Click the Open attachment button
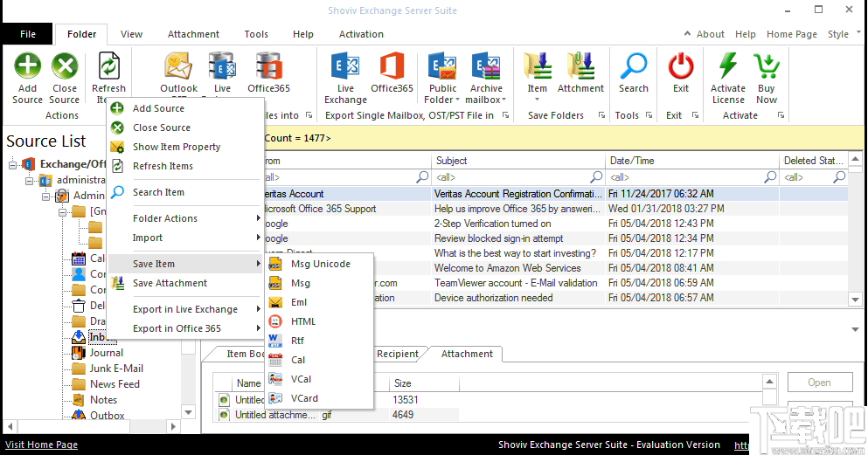 point(819,383)
